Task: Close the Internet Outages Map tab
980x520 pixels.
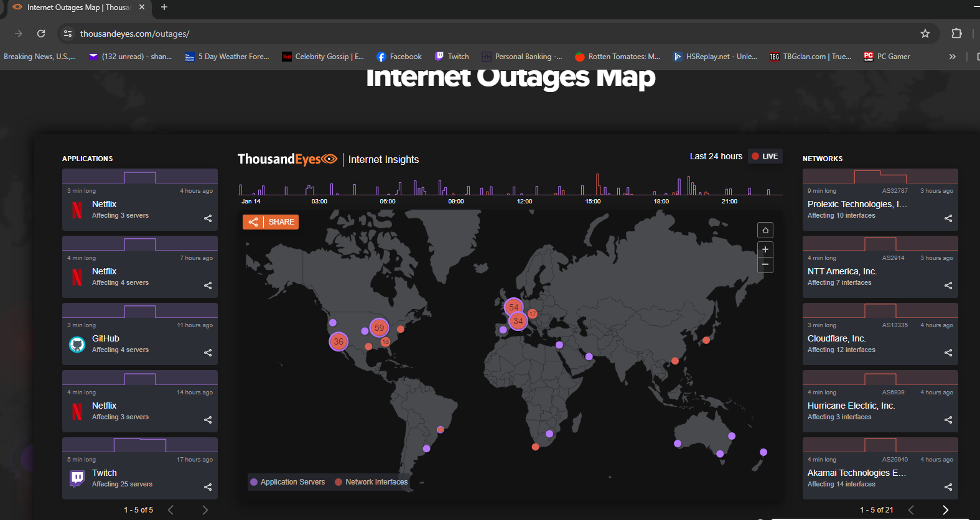Action: [x=142, y=7]
